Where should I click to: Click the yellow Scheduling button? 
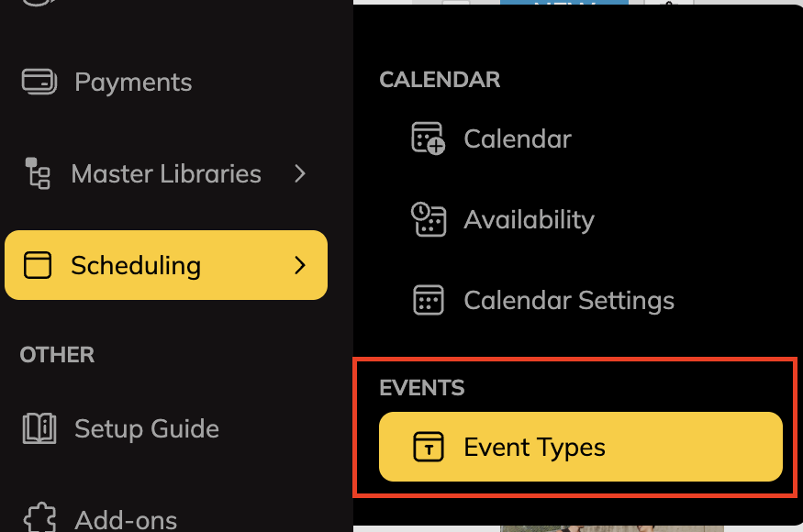165,264
